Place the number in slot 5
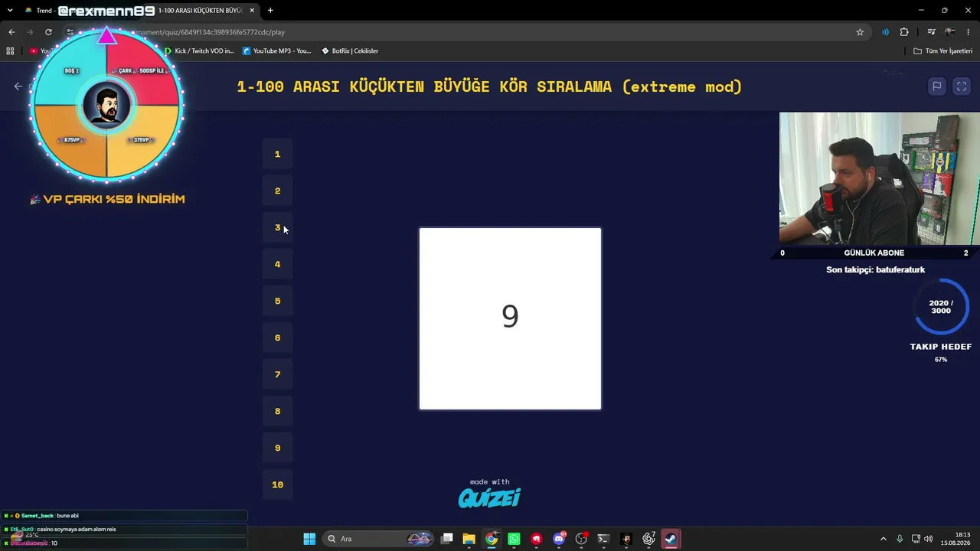The width and height of the screenshot is (980, 551). 278,301
